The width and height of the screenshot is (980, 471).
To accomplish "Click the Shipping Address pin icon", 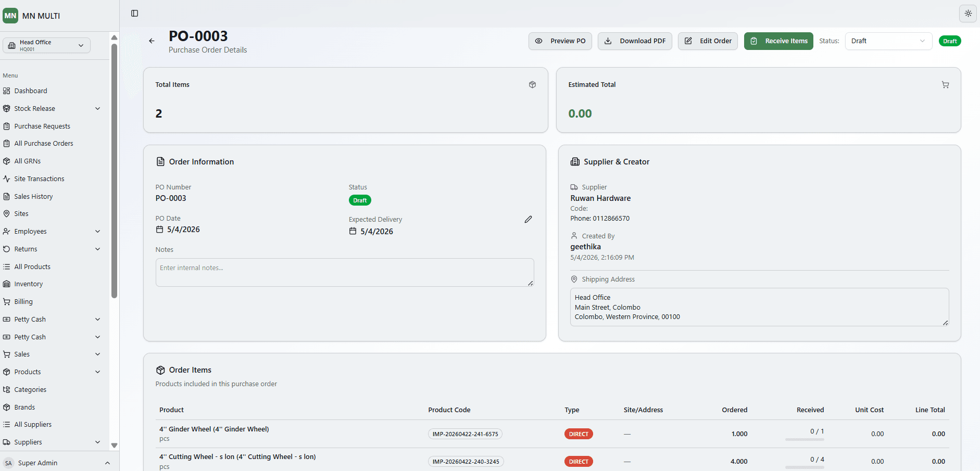I will pyautogui.click(x=574, y=279).
